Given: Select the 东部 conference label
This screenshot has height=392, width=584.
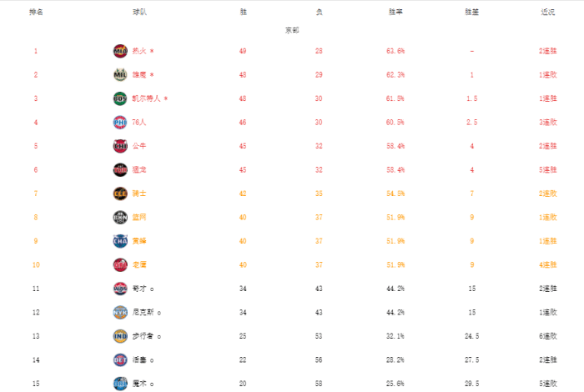Looking at the screenshot, I should [x=292, y=30].
